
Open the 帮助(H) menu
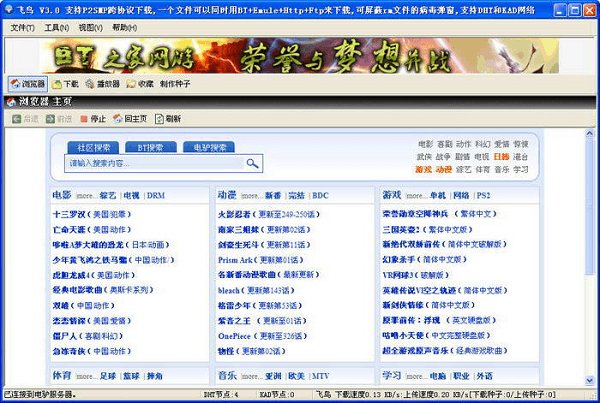(x=124, y=28)
